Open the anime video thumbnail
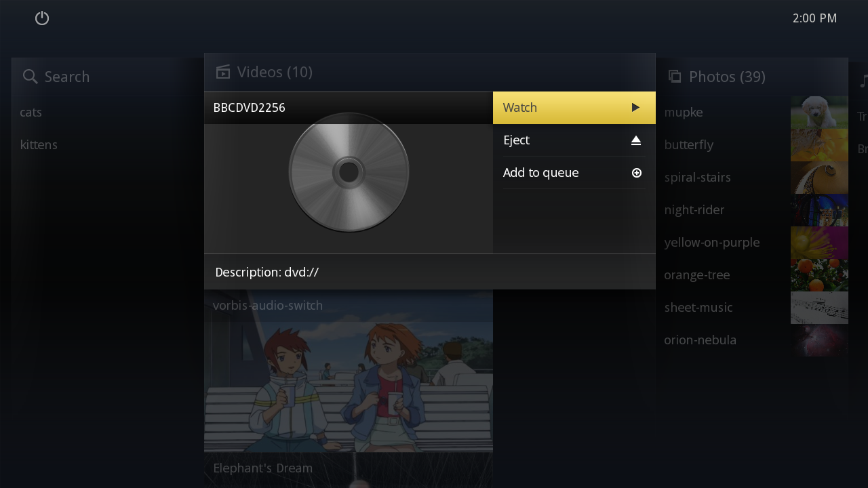This screenshot has width=868, height=488. [349, 386]
